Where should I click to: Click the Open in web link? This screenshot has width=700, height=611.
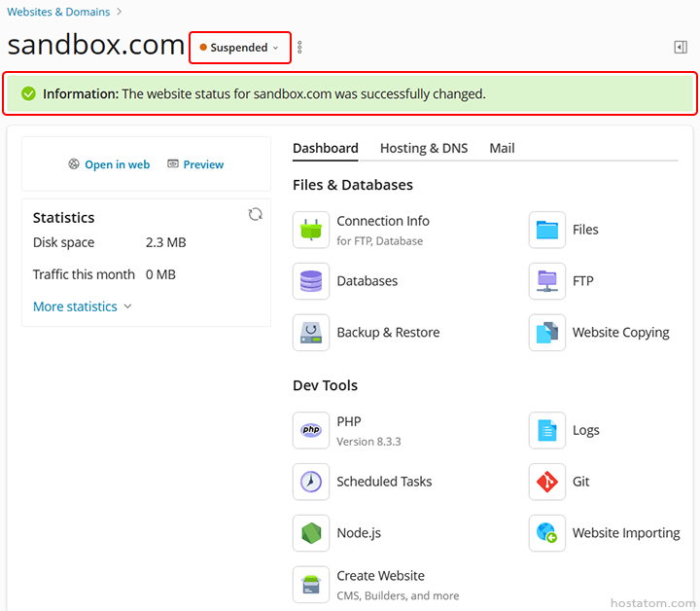click(109, 164)
